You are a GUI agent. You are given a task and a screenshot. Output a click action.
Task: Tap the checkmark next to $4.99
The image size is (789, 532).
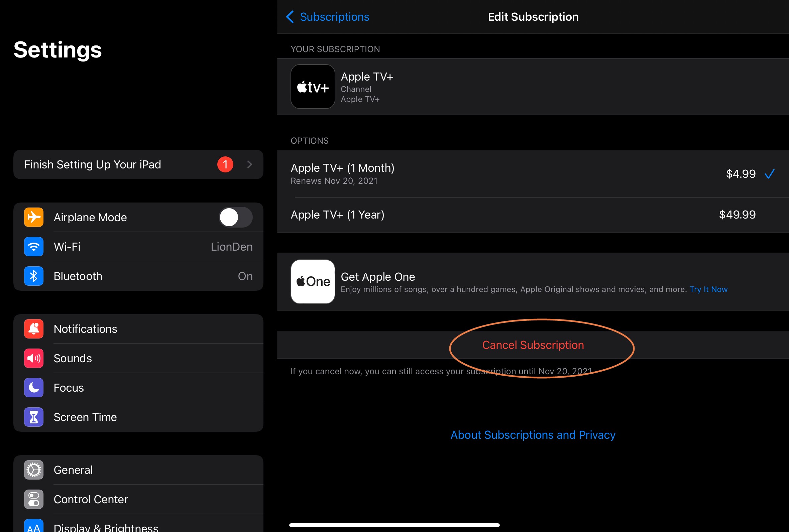click(x=770, y=174)
